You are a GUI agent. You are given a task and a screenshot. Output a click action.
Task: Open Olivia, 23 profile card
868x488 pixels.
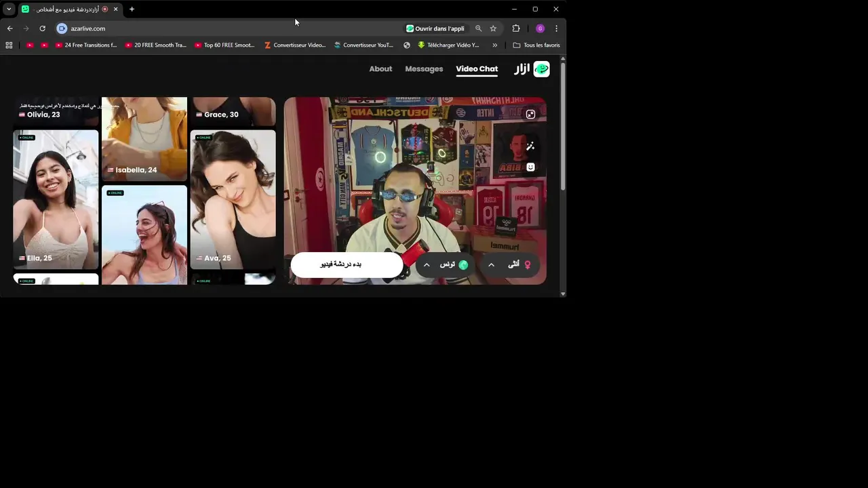[56, 111]
